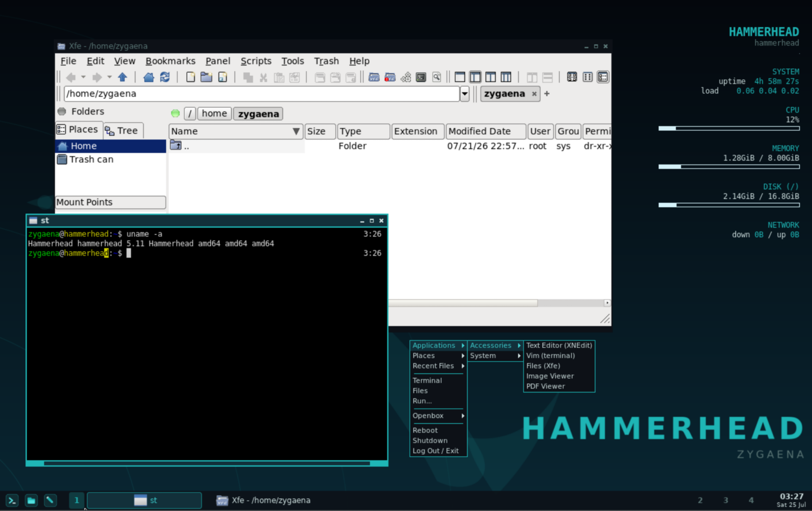812x511 pixels.
Task: Switch to workspace 3 in the taskbar
Action: 726,500
